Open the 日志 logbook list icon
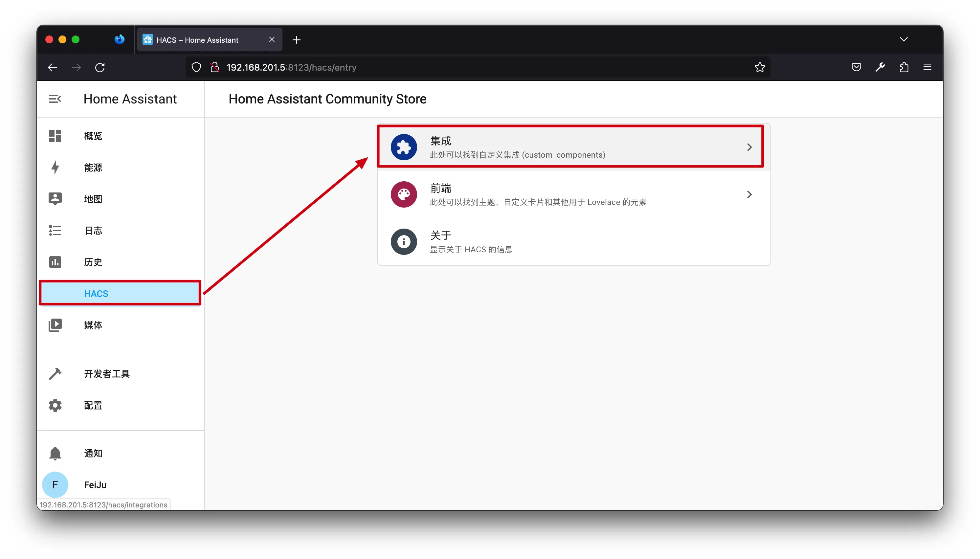 55,230
